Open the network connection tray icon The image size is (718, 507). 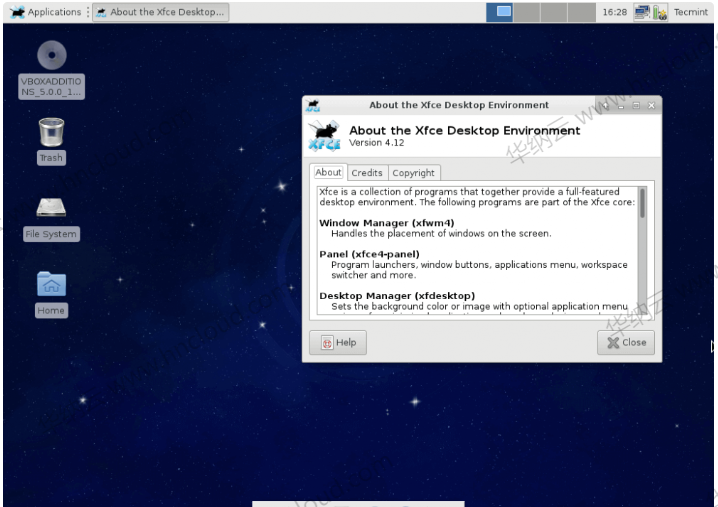click(x=642, y=12)
